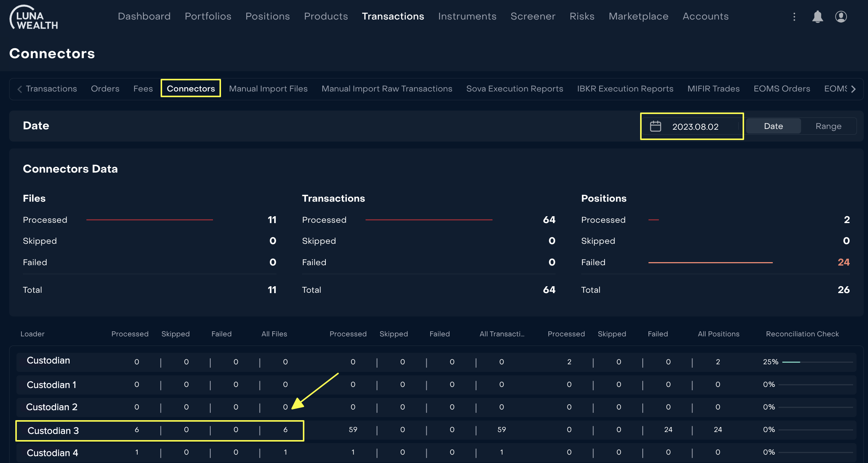
Task: Open Manual Import Files tab
Action: (x=268, y=89)
